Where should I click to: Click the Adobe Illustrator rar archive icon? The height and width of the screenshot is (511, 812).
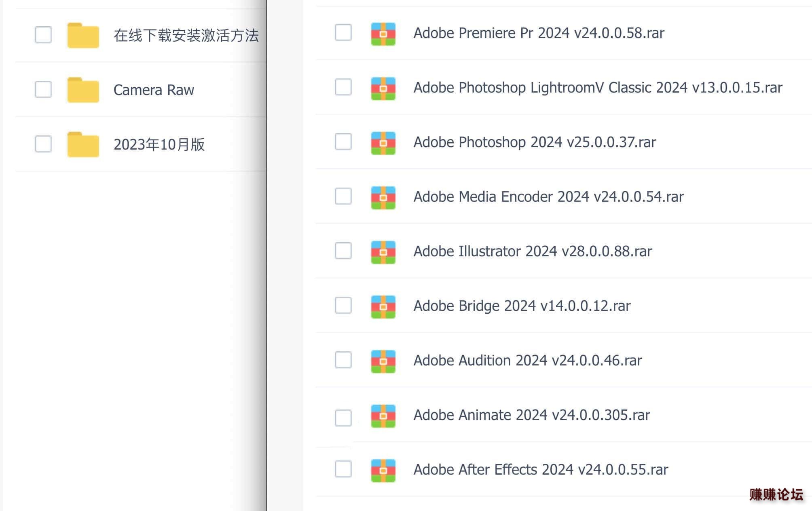point(383,252)
